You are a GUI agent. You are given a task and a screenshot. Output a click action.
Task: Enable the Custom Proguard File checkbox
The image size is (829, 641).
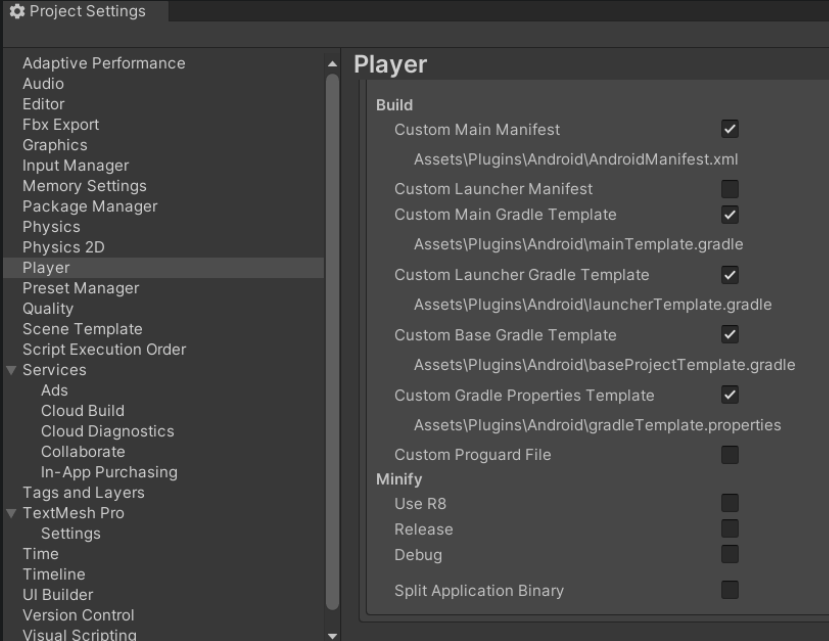pos(730,455)
